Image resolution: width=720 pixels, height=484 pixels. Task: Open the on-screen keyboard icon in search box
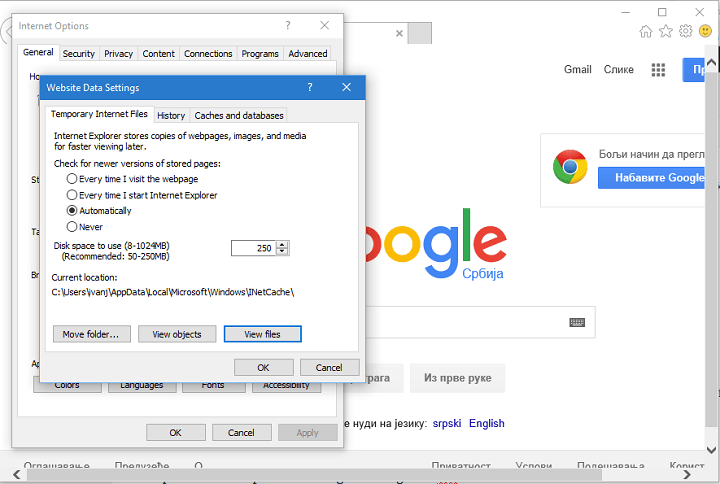tap(577, 322)
